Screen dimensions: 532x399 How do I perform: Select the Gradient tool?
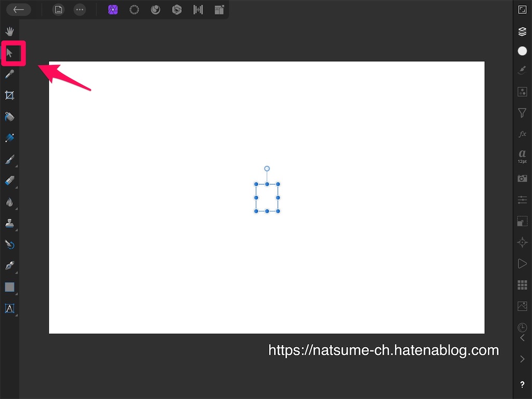(9, 138)
